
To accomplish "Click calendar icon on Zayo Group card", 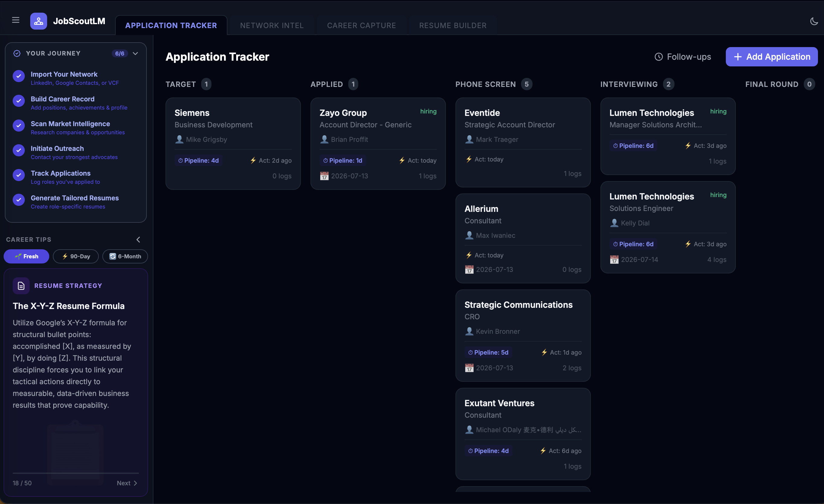I will click(x=324, y=176).
